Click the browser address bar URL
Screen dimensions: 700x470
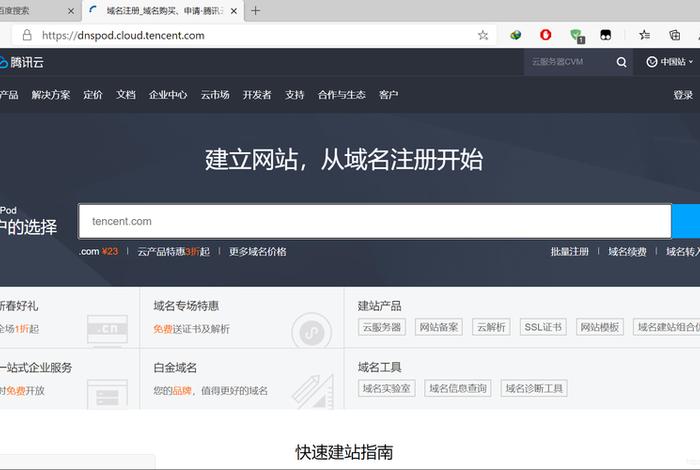(x=123, y=35)
